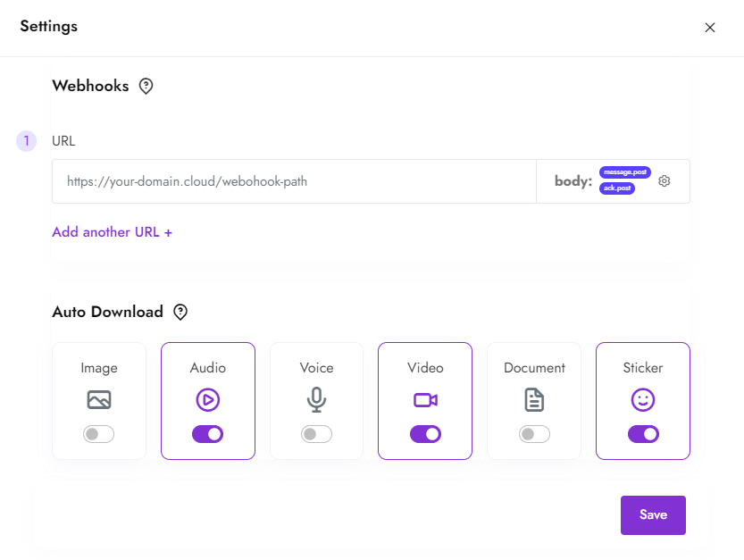The height and width of the screenshot is (560, 744).
Task: Click the Auto Download help icon
Action: click(x=180, y=313)
